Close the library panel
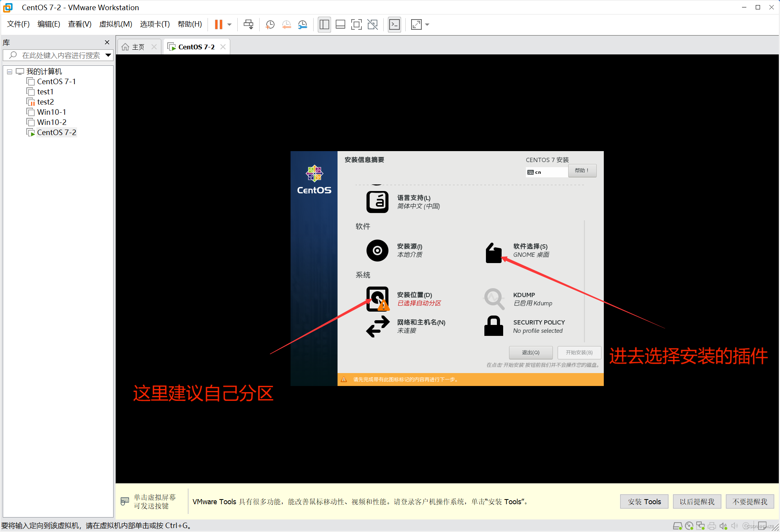The width and height of the screenshot is (780, 532). (x=107, y=42)
